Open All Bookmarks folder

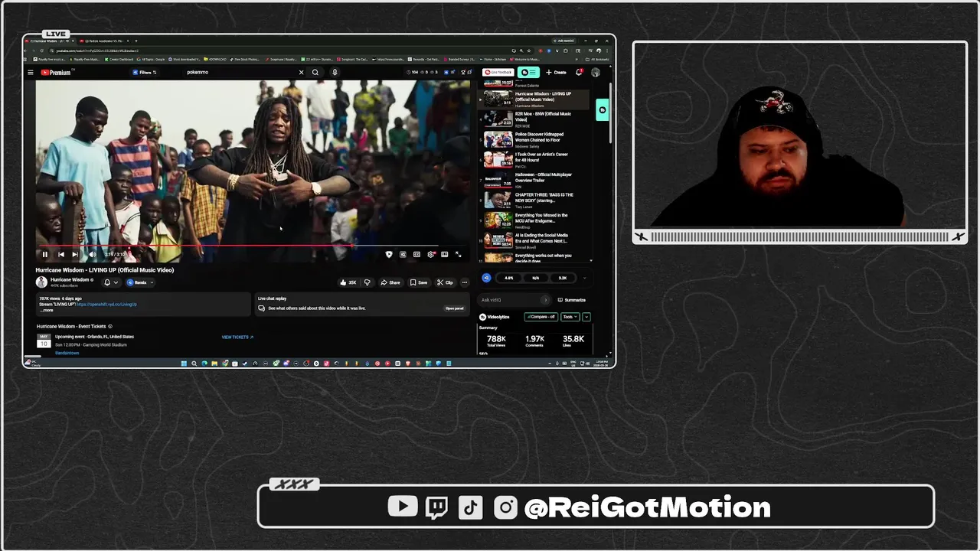pyautogui.click(x=599, y=59)
